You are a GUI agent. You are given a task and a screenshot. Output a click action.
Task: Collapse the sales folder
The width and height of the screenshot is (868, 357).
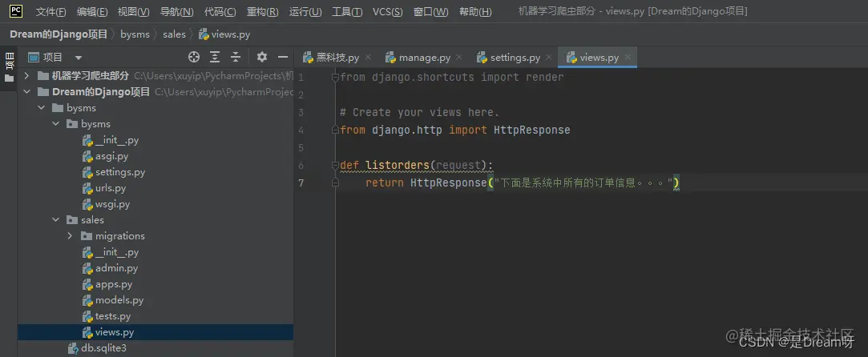(x=55, y=220)
